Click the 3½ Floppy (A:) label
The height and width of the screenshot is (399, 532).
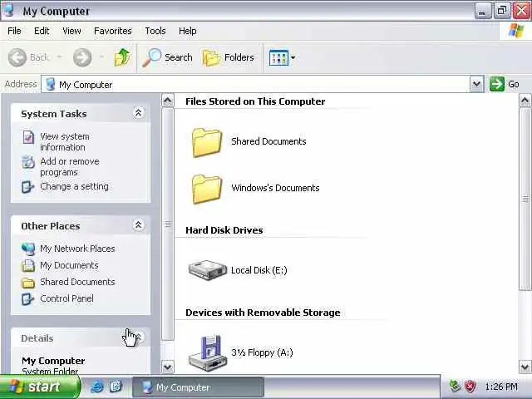point(262,352)
